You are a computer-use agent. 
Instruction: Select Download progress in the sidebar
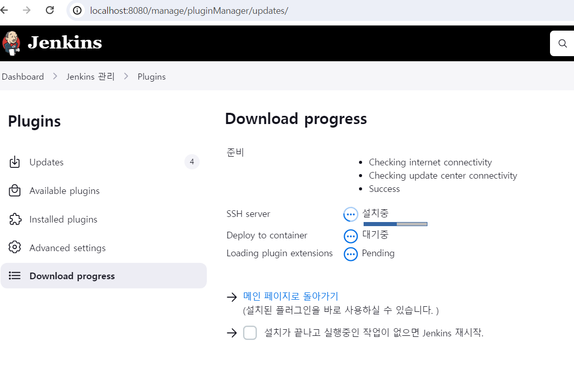tap(104, 276)
